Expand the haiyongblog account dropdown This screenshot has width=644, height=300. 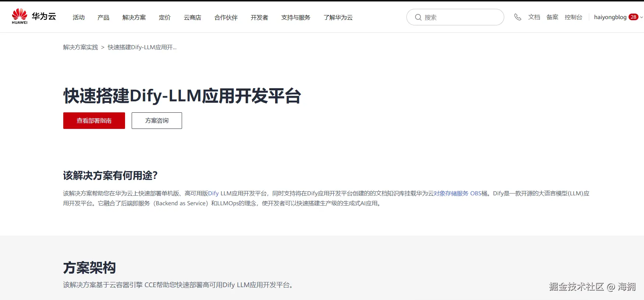tap(641, 17)
